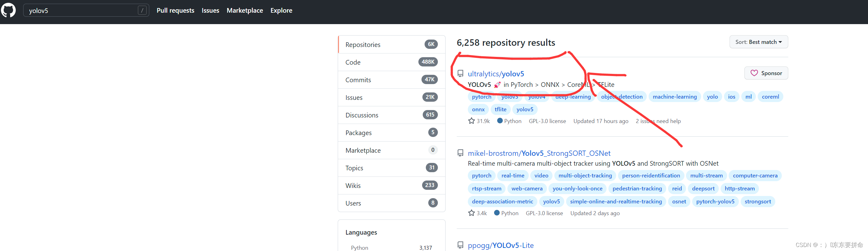Click reid topic tag
Viewport: 868px width, 251px height.
pos(677,189)
